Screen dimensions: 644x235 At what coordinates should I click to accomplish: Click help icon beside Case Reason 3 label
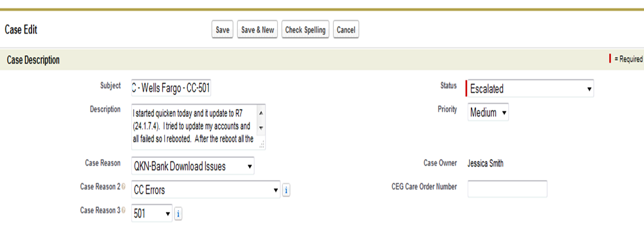pos(123,210)
